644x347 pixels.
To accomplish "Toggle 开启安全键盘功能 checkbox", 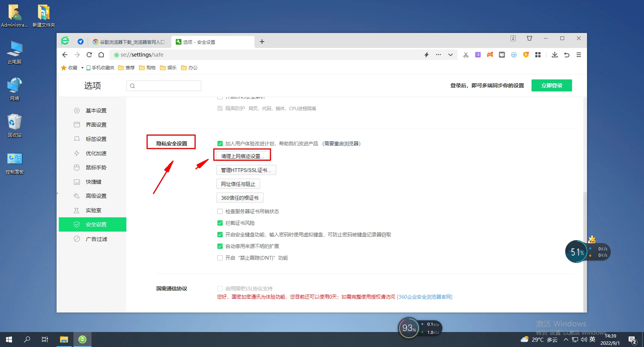I will coord(220,235).
